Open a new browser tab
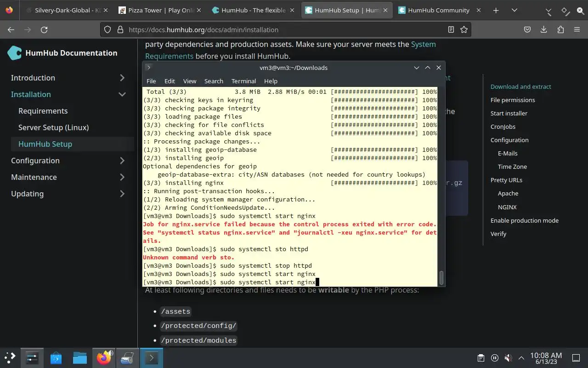This screenshot has width=588, height=368. point(496,10)
